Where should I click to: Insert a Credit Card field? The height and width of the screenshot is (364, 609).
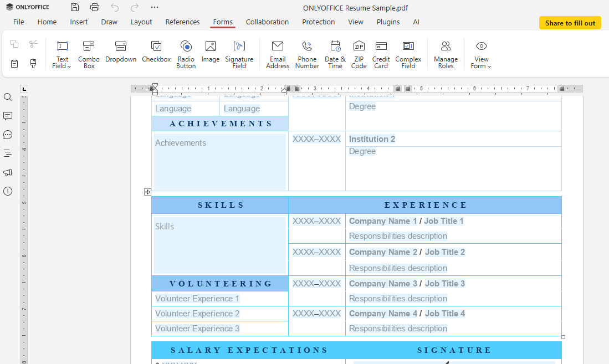pyautogui.click(x=381, y=54)
